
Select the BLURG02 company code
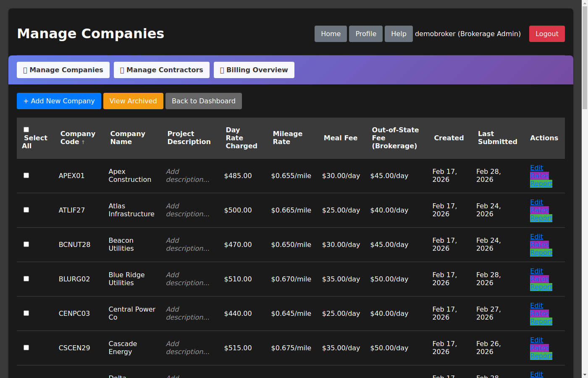click(x=74, y=279)
